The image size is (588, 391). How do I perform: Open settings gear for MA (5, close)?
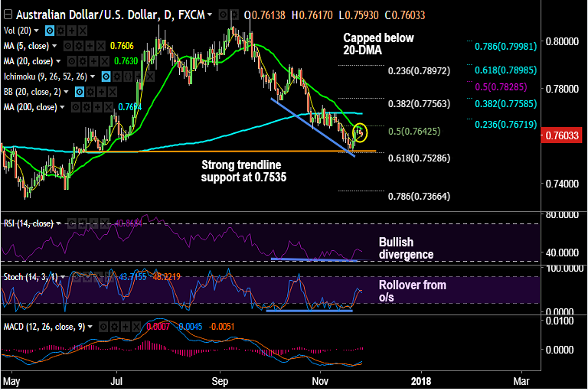click(x=79, y=46)
